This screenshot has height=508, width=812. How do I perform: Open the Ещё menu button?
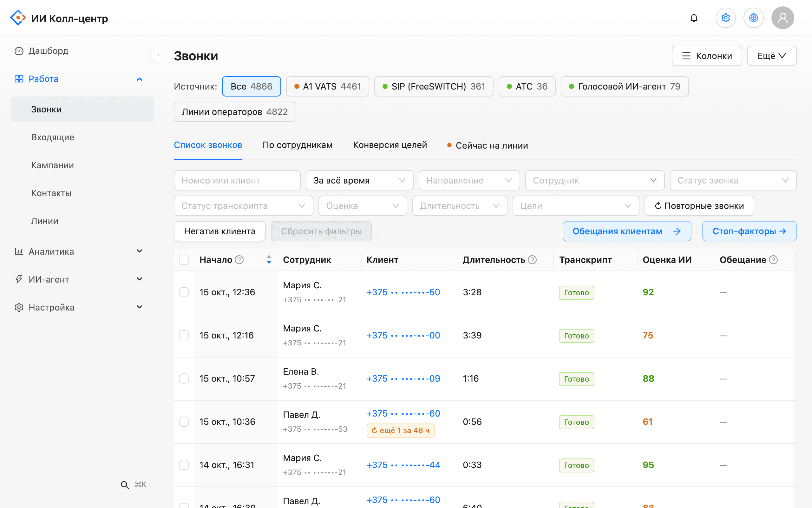point(771,56)
